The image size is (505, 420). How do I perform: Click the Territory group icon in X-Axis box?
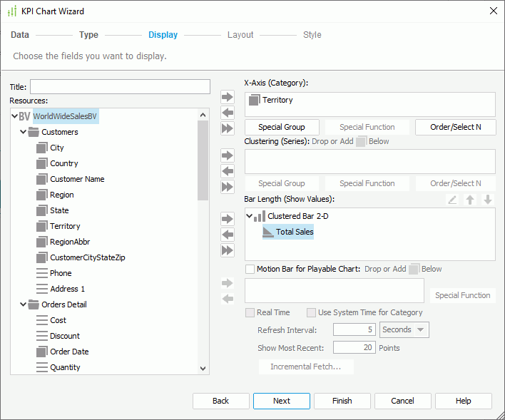tap(255, 100)
